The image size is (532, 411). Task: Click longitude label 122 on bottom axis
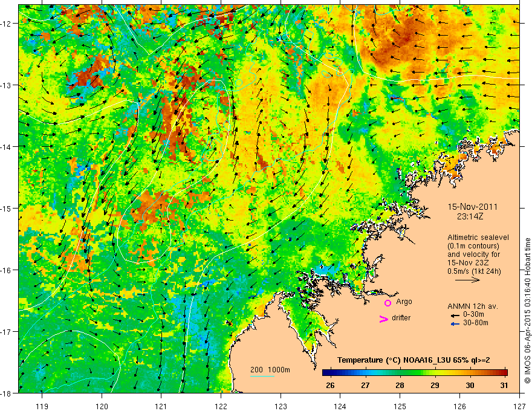221,406
